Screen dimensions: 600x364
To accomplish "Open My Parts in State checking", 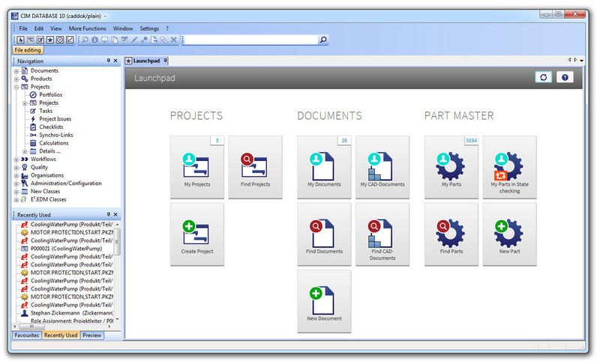I will point(509,167).
